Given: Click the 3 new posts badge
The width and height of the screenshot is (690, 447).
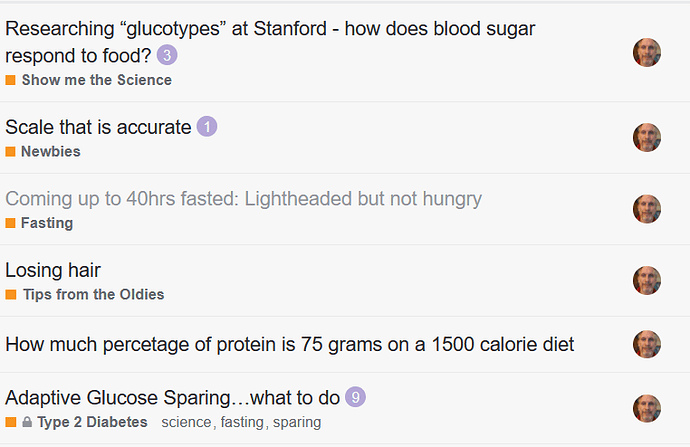Looking at the screenshot, I should (167, 55).
